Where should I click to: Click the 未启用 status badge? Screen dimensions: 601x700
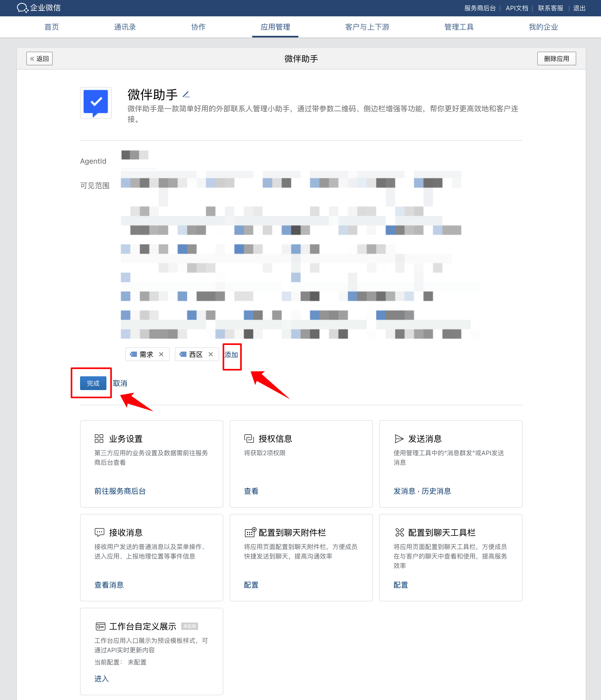[x=189, y=626]
